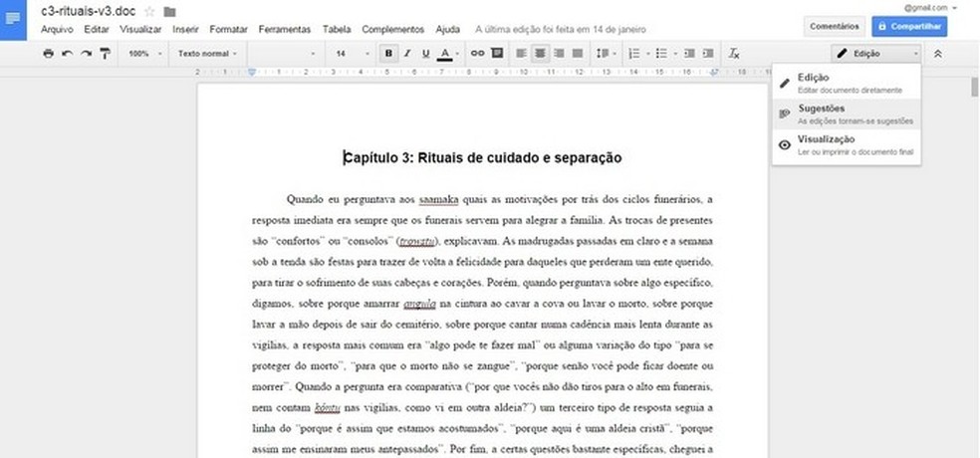Screen dimensions: 980x458
Task: Click the underlined word angula
Action: tap(419, 305)
